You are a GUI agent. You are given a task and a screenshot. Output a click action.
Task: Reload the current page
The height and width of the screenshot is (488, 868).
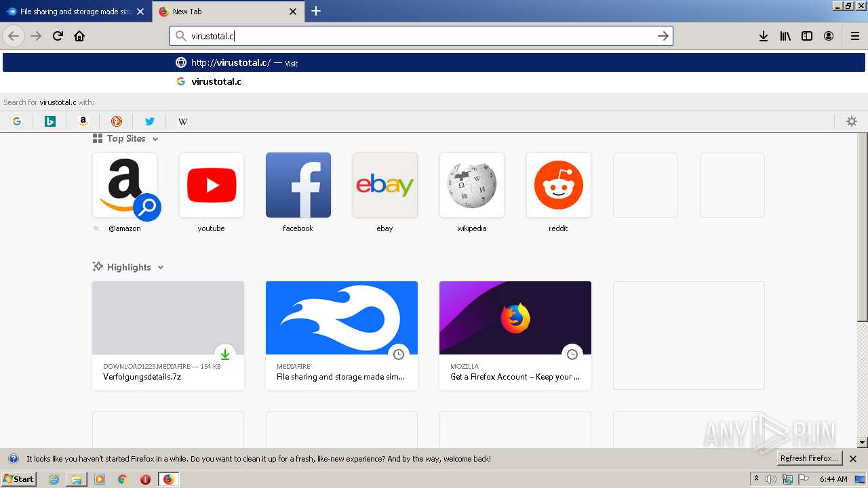[x=58, y=36]
